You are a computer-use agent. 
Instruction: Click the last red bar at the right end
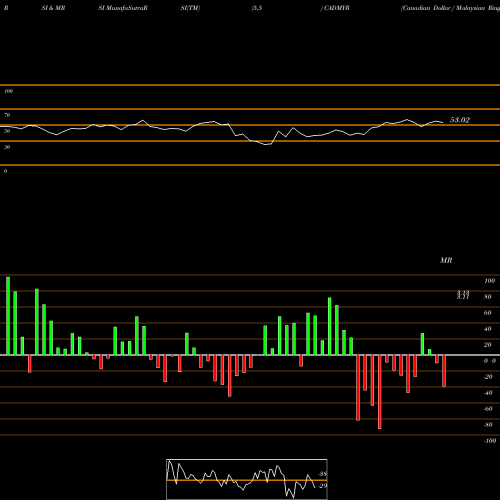[x=444, y=371]
